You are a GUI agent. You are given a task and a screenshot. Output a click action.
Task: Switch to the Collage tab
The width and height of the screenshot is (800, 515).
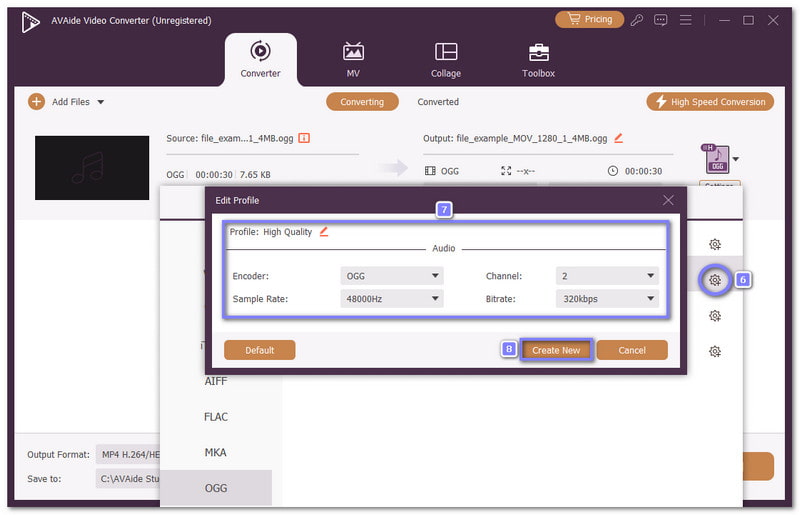(x=446, y=60)
